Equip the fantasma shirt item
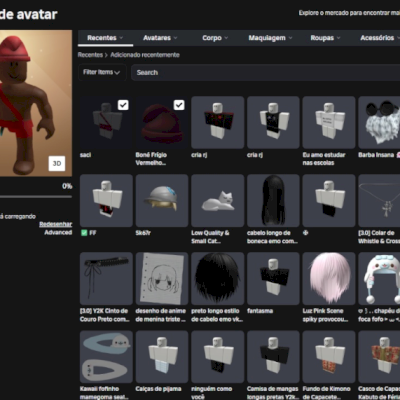400x400 pixels. pyautogui.click(x=273, y=278)
